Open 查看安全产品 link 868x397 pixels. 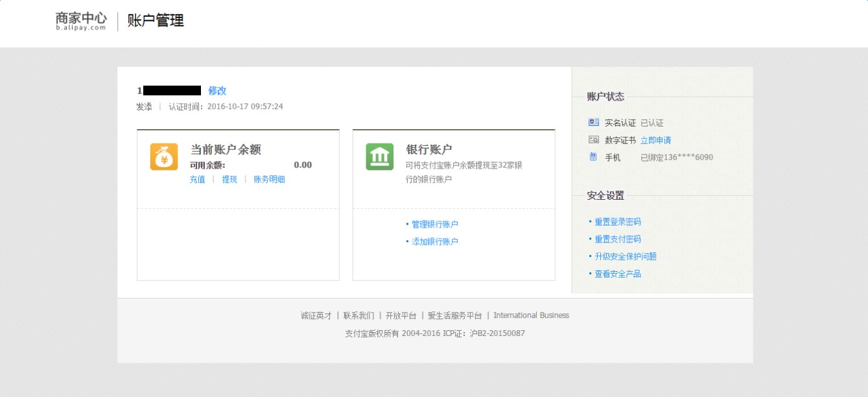click(x=618, y=274)
